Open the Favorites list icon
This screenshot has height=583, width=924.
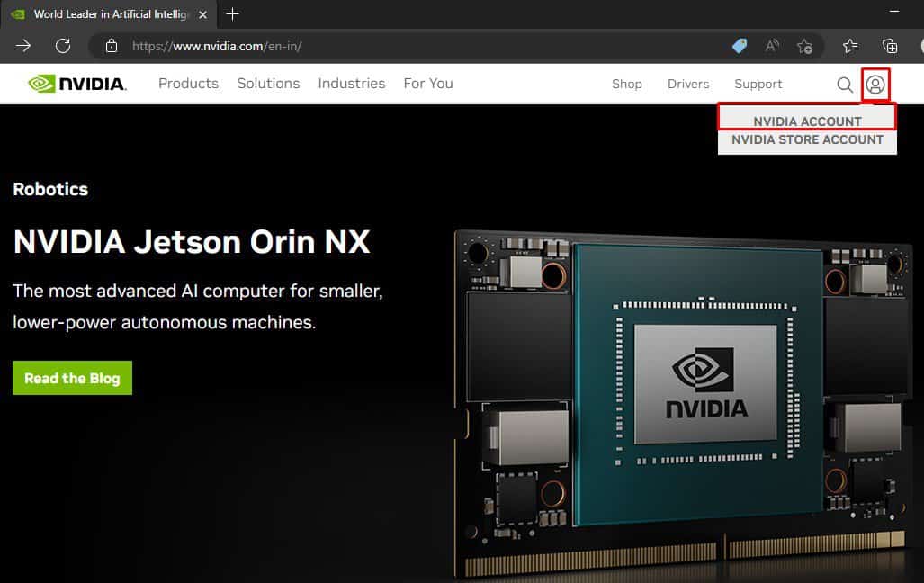pyautogui.click(x=850, y=46)
